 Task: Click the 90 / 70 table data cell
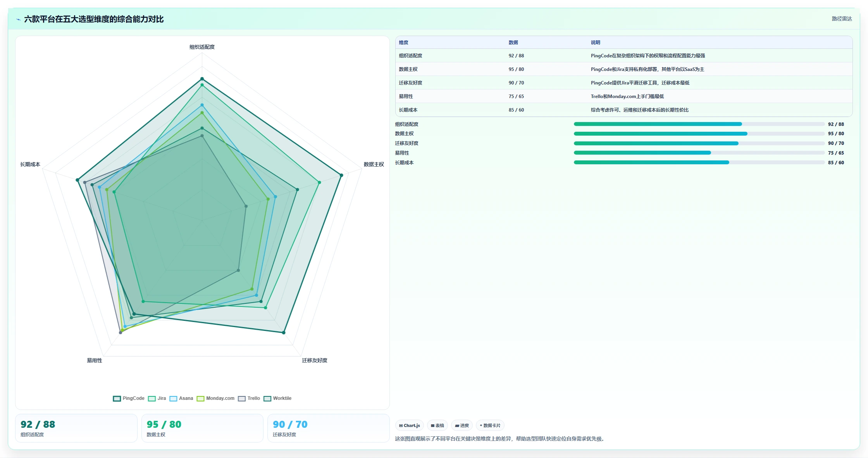click(x=516, y=83)
